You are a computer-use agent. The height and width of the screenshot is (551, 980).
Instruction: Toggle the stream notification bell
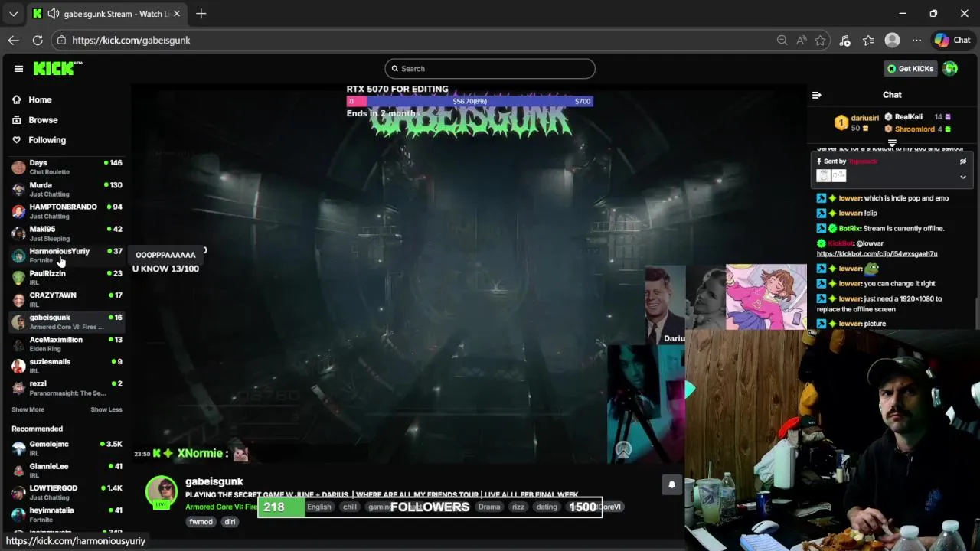click(x=671, y=484)
